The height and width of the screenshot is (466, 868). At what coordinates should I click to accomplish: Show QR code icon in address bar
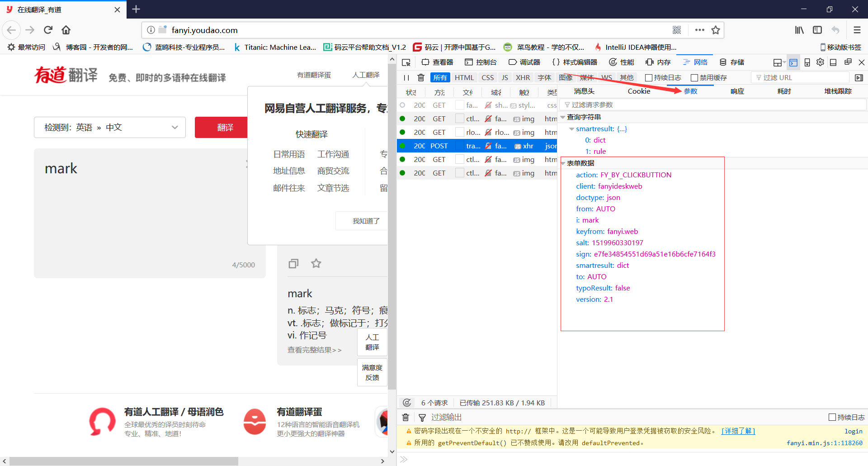(677, 30)
